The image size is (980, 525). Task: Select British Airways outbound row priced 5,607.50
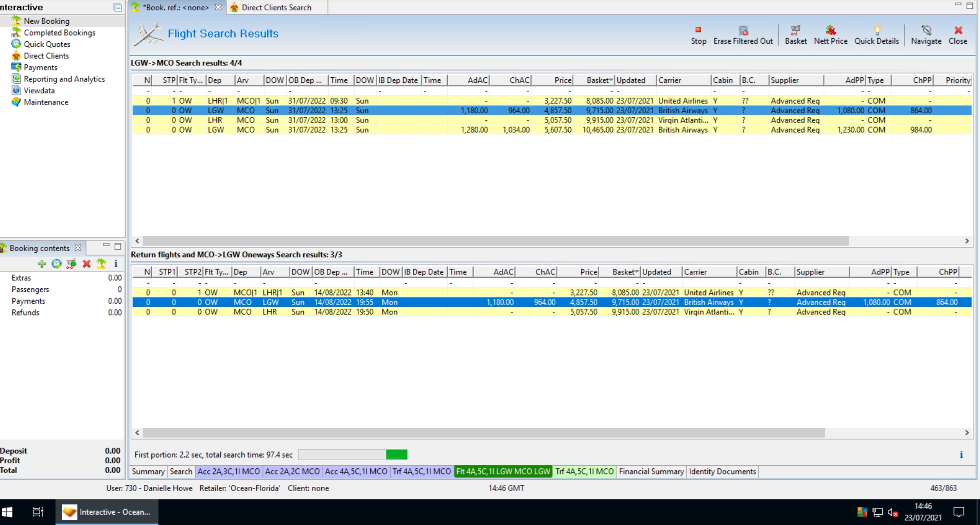pos(552,130)
